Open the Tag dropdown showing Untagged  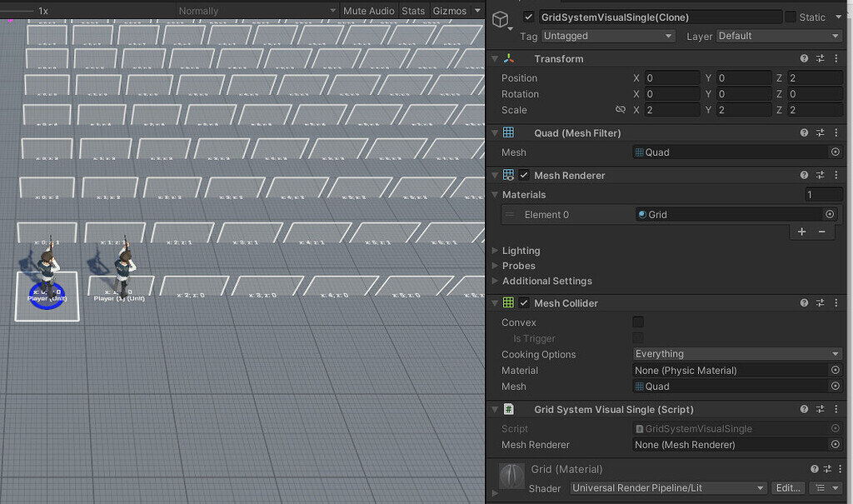pos(607,36)
